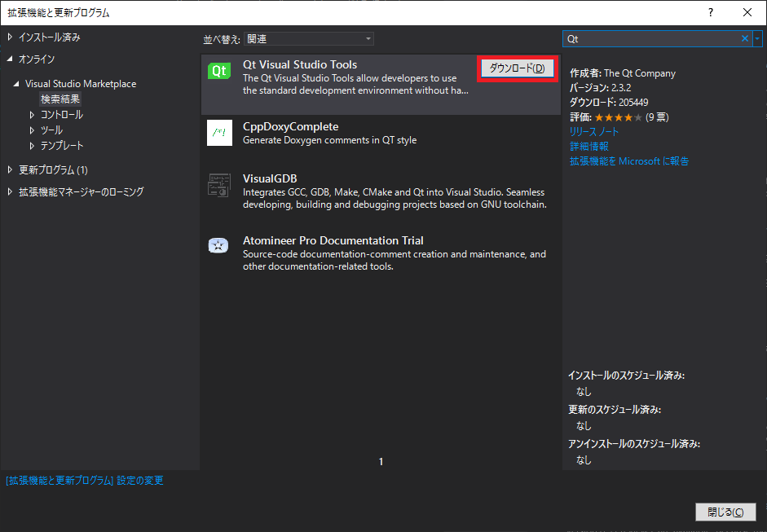
Task: Open the 詳細情報 link
Action: 589,146
